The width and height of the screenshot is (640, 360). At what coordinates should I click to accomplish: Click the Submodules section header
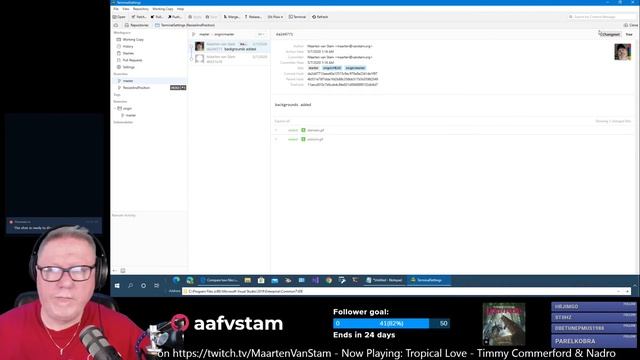pos(123,122)
